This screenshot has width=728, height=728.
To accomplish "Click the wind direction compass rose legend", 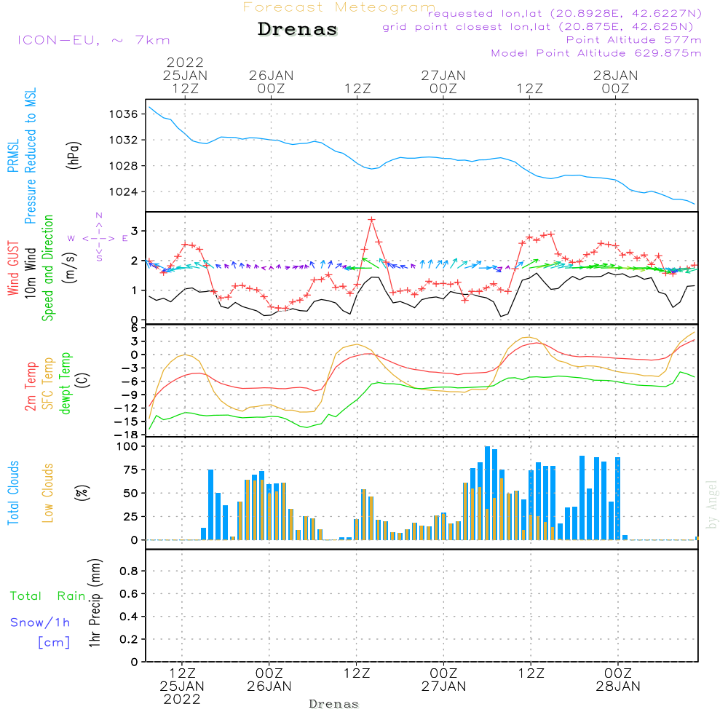I will tap(98, 237).
